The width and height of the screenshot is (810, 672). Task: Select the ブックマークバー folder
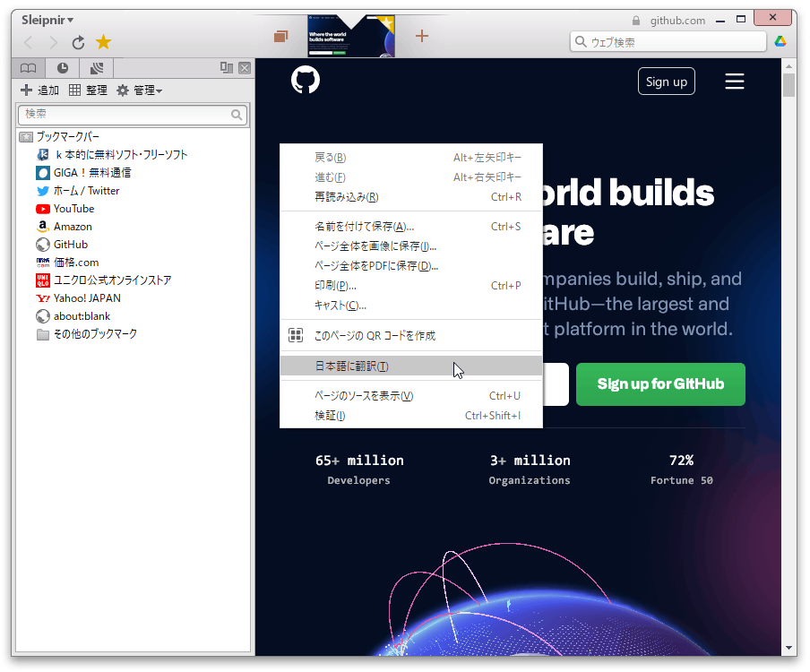(x=59, y=137)
